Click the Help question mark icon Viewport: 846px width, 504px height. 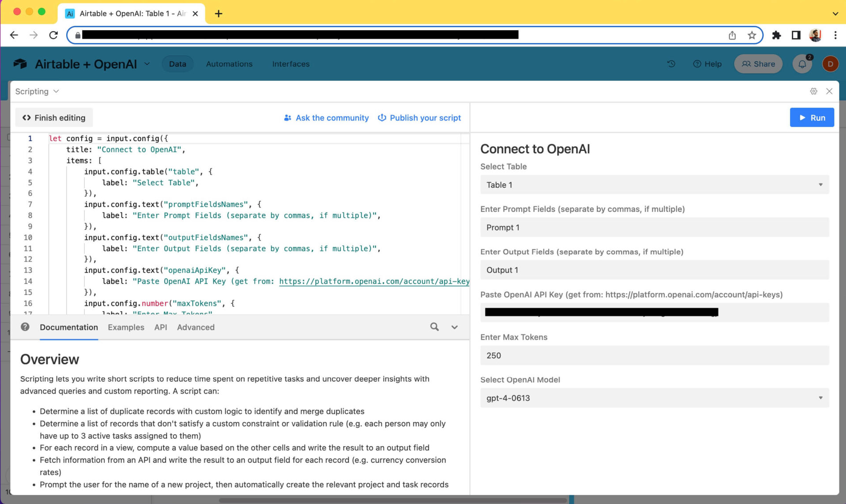pos(697,63)
